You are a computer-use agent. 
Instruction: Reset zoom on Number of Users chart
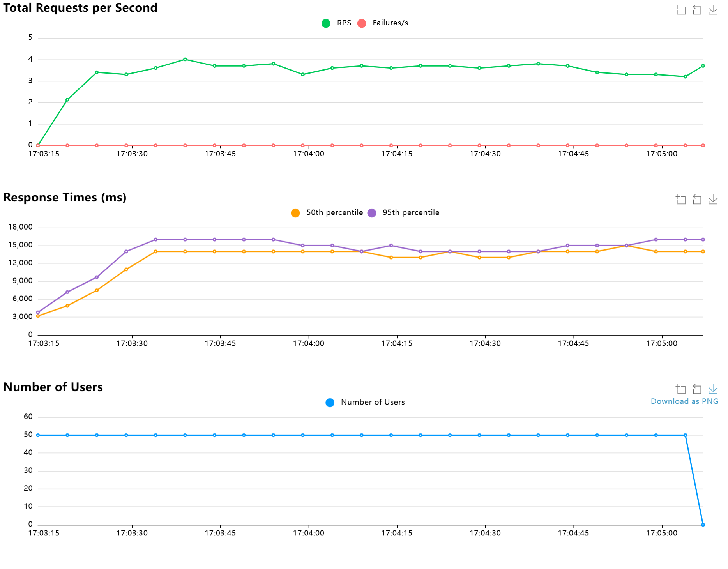[x=697, y=389]
